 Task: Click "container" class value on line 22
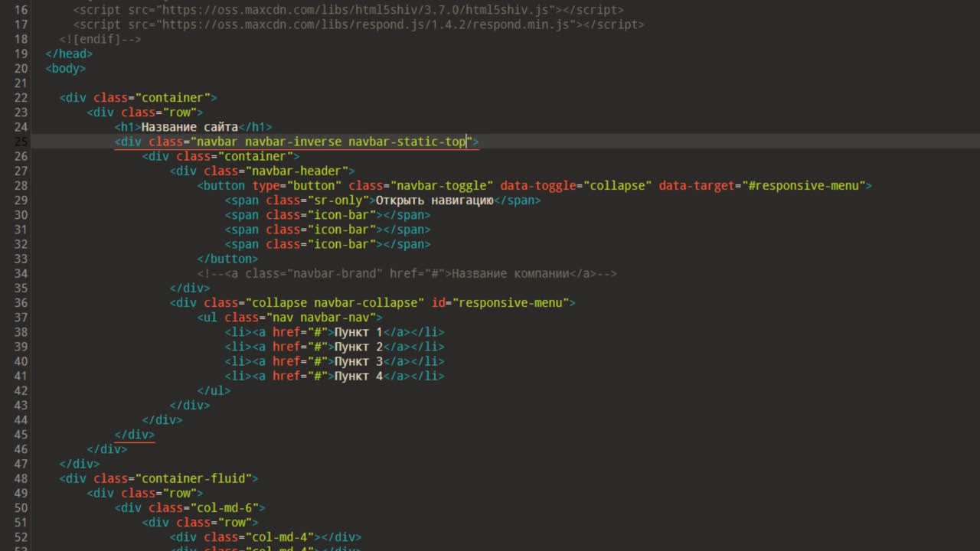point(172,97)
